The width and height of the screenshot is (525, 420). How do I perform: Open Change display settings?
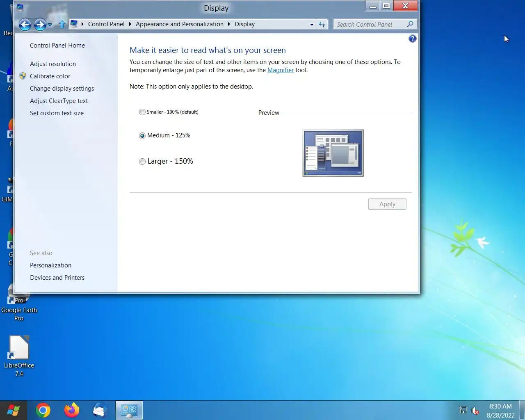[x=62, y=89]
